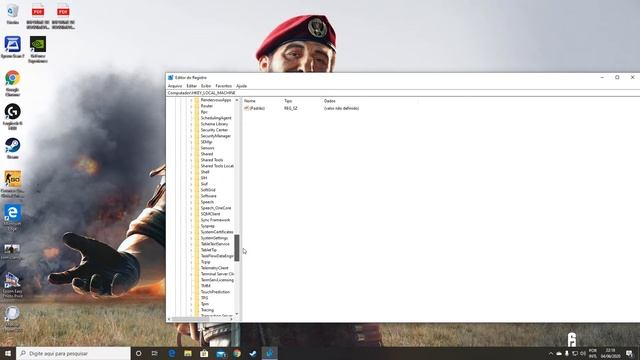Click the tree horizontal scrollbar thumb
Viewport: 640px width, 360px height.
tap(191, 319)
